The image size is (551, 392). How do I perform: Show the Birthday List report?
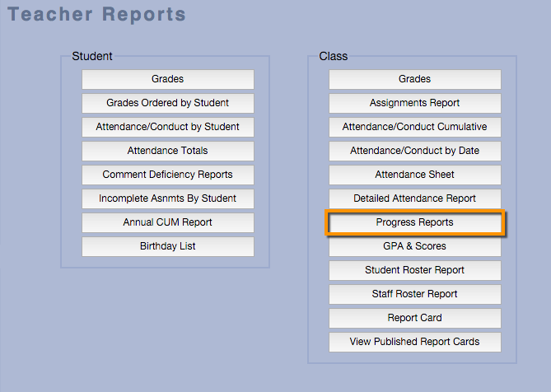click(167, 246)
